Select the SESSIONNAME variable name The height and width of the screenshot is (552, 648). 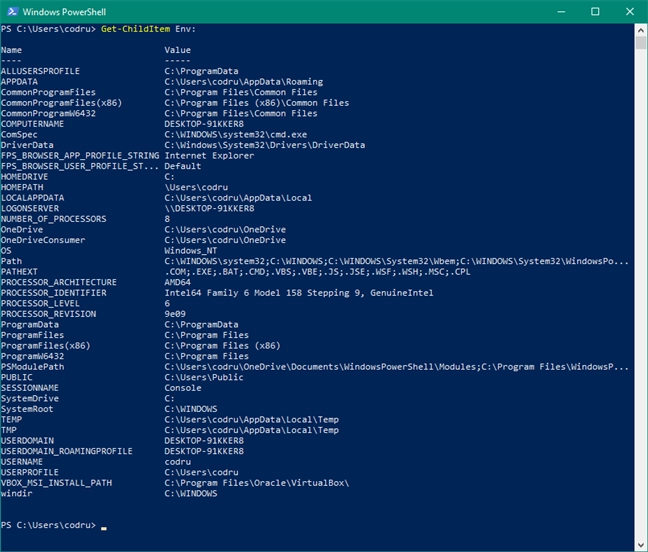tap(30, 388)
